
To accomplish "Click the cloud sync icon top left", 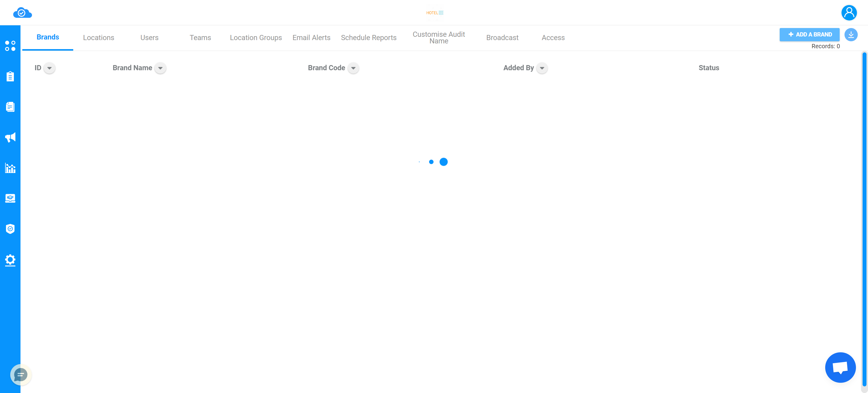I will (22, 12).
